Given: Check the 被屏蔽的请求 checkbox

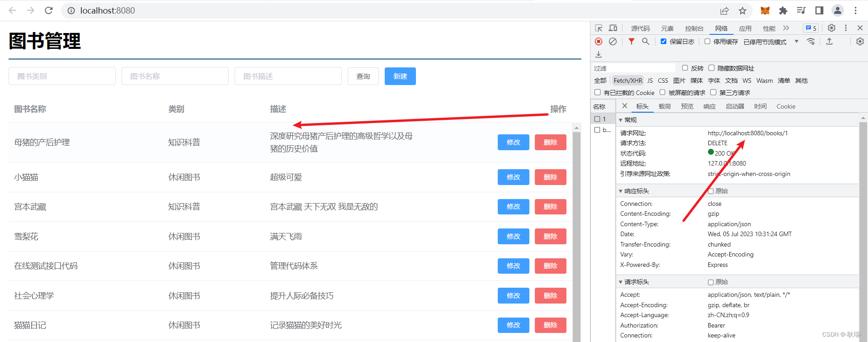Looking at the screenshot, I should point(662,92).
